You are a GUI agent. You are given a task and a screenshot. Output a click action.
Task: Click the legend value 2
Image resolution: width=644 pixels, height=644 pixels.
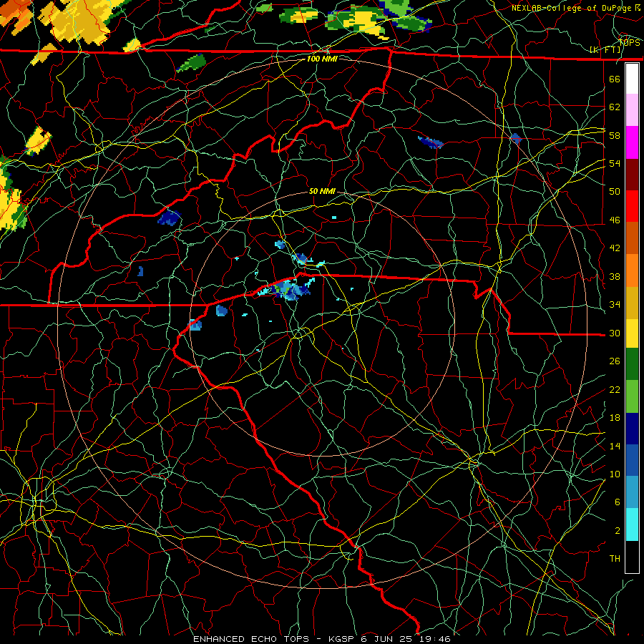(x=618, y=530)
